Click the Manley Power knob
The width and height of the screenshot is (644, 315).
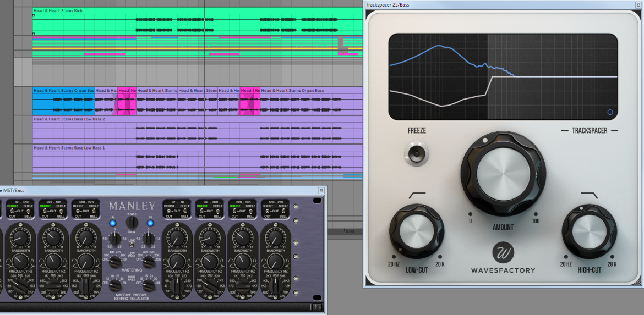(132, 222)
